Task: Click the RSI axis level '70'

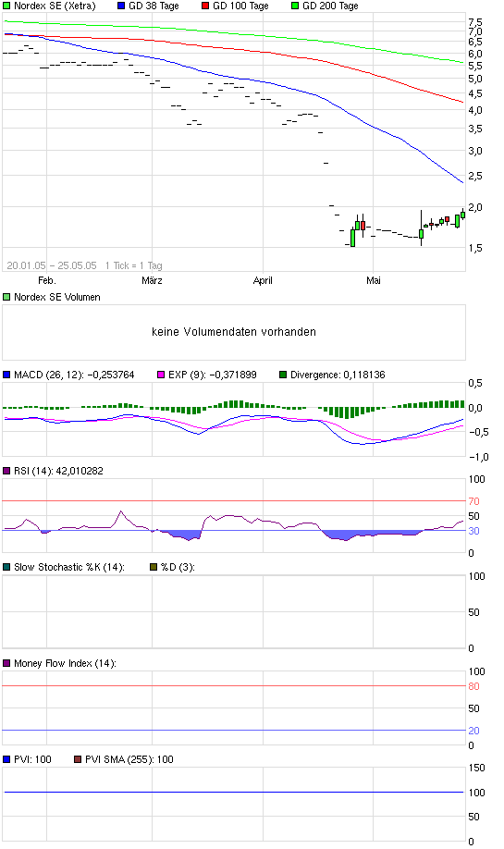Action: (x=473, y=501)
